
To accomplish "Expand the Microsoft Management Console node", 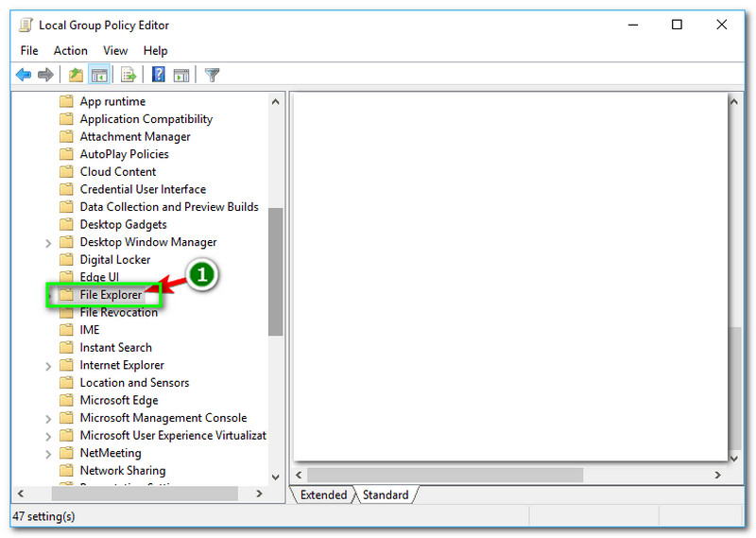I will coord(48,419).
